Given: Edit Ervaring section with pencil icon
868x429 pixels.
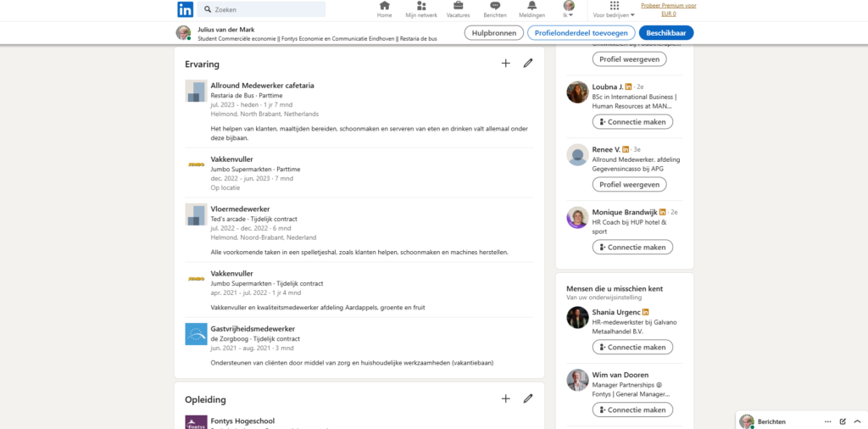Looking at the screenshot, I should click(528, 63).
